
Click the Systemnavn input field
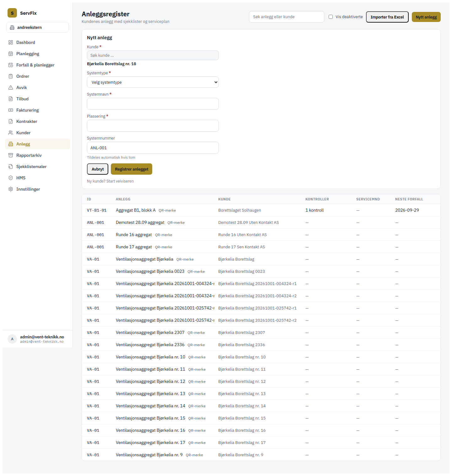coord(153,104)
